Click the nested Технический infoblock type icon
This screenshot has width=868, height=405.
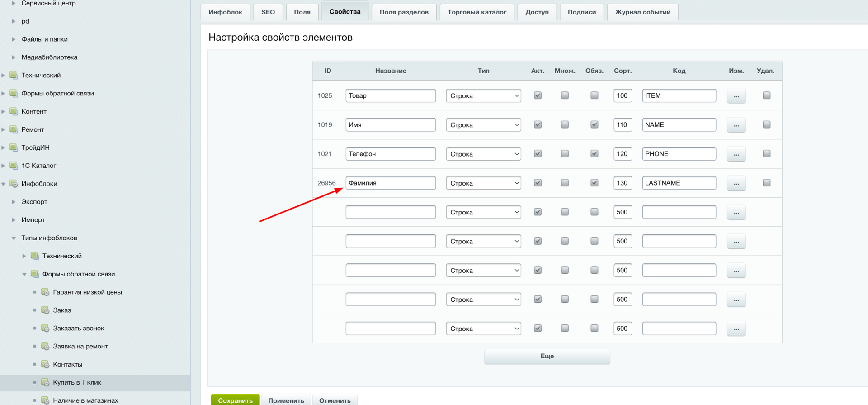click(x=34, y=256)
